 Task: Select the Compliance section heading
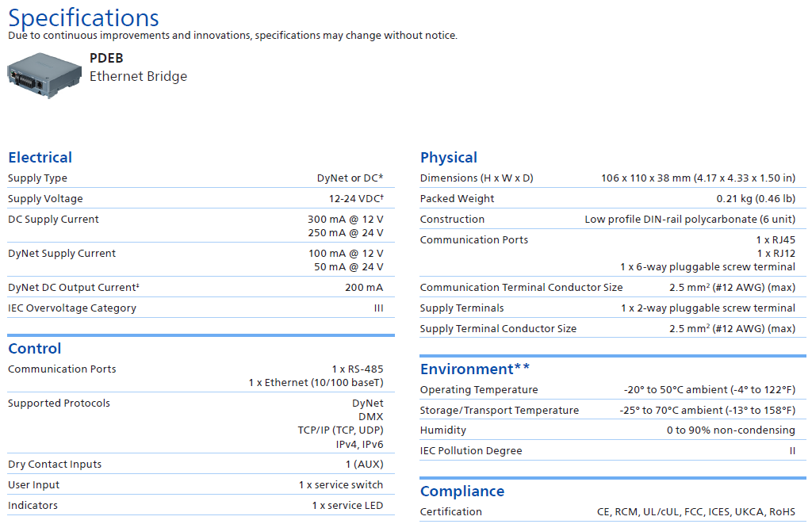pyautogui.click(x=462, y=491)
